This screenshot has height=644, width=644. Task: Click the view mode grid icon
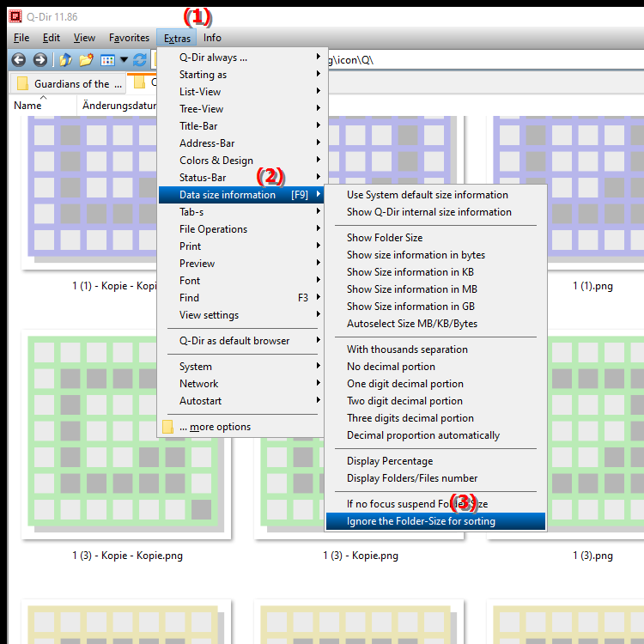tap(107, 60)
